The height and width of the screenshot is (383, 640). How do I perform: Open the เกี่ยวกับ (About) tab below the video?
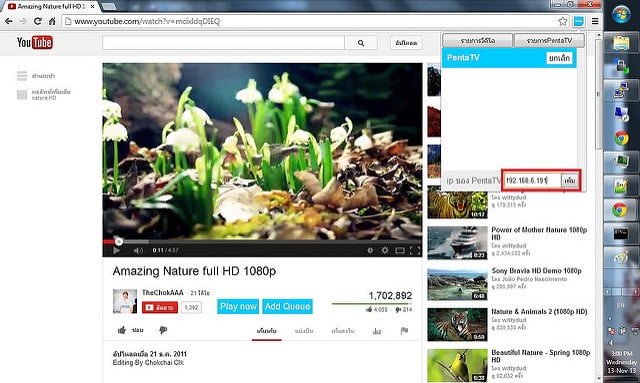coord(267,331)
